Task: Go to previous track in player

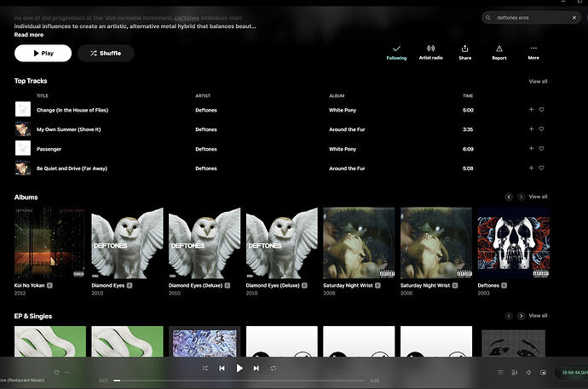Action: tap(222, 369)
